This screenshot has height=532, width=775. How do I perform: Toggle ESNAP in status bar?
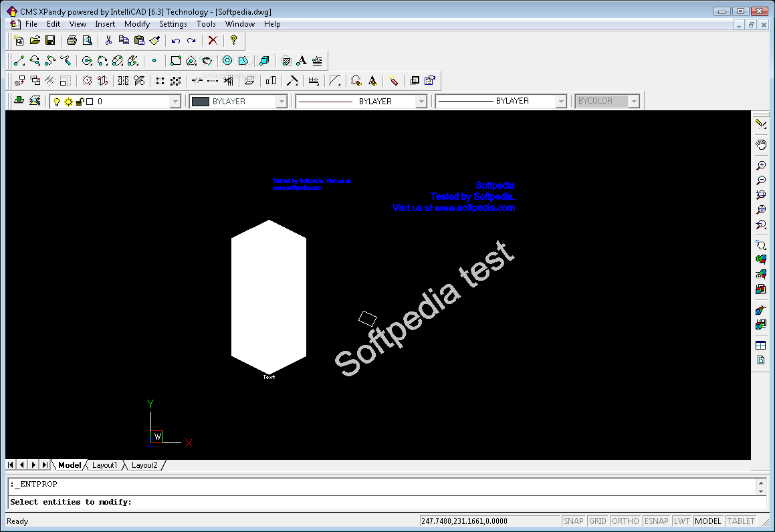(657, 521)
